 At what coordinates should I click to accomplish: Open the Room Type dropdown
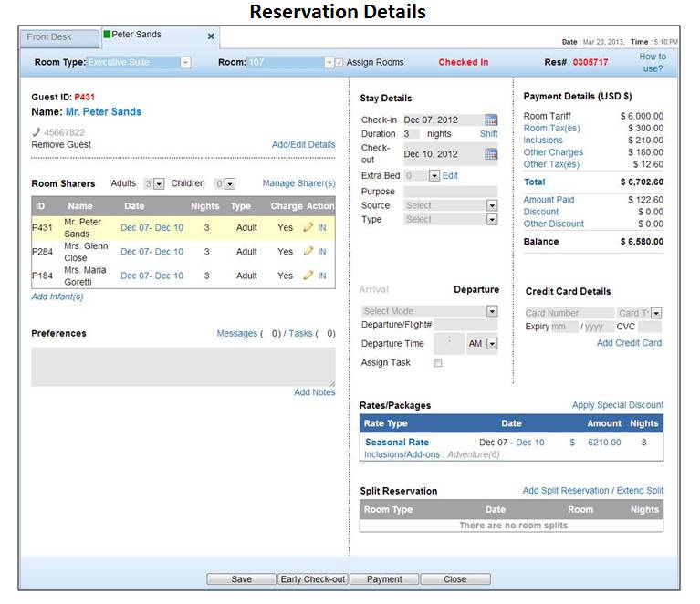click(x=185, y=62)
